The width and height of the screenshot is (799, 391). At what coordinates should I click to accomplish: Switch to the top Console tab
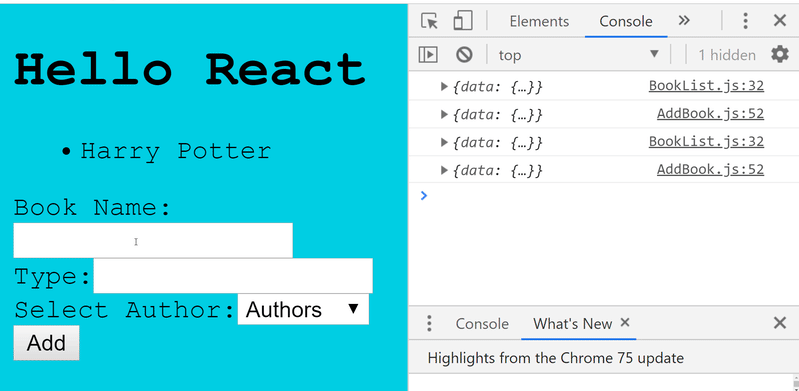click(626, 21)
